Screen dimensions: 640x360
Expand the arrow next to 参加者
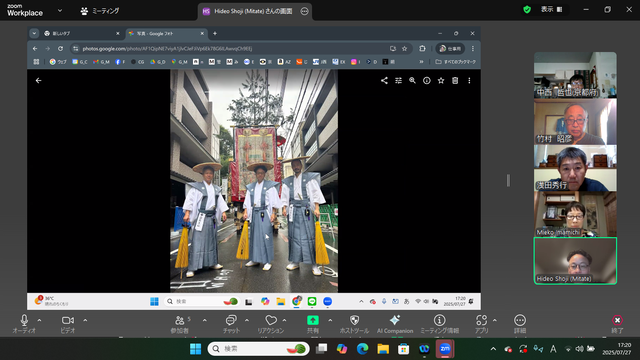click(x=204, y=320)
